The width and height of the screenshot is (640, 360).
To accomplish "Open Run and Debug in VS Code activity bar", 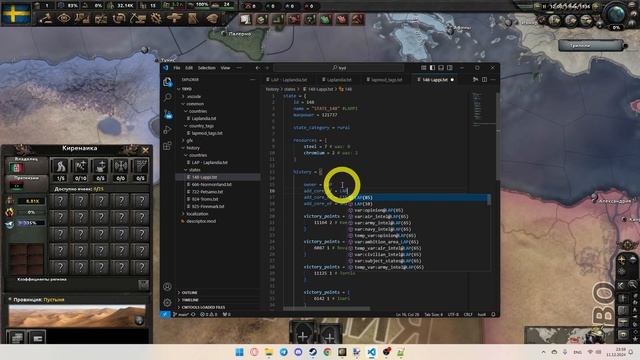I will 167,130.
